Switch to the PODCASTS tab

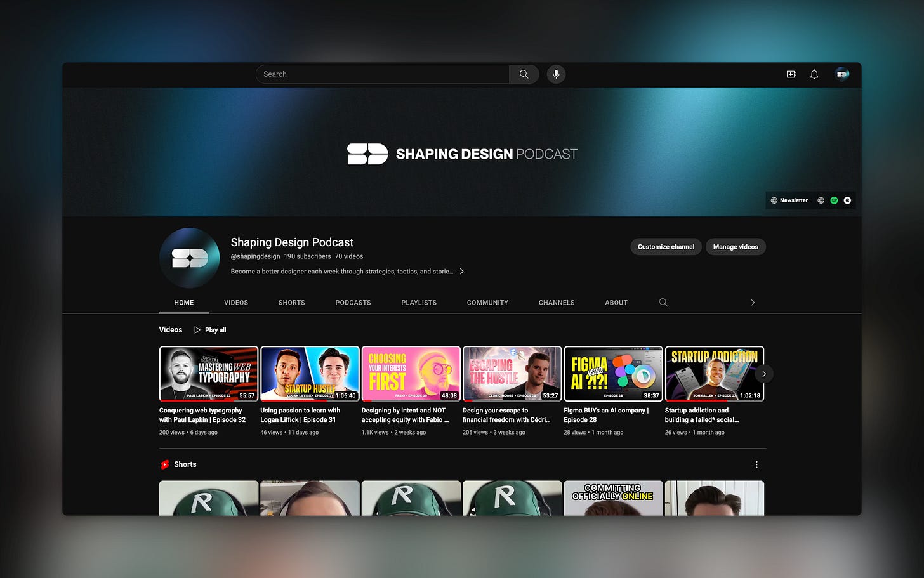[x=353, y=303]
